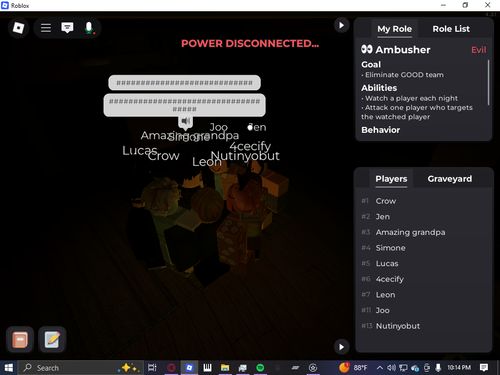Click the system tray microphone icon

point(438,368)
